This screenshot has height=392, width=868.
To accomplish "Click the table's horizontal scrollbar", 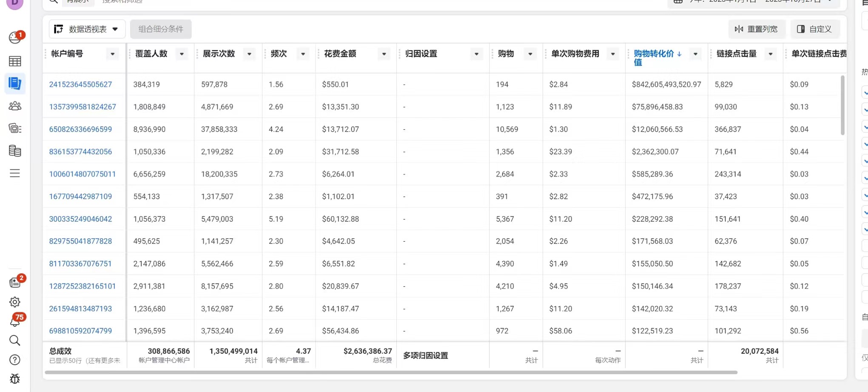I will [x=390, y=372].
